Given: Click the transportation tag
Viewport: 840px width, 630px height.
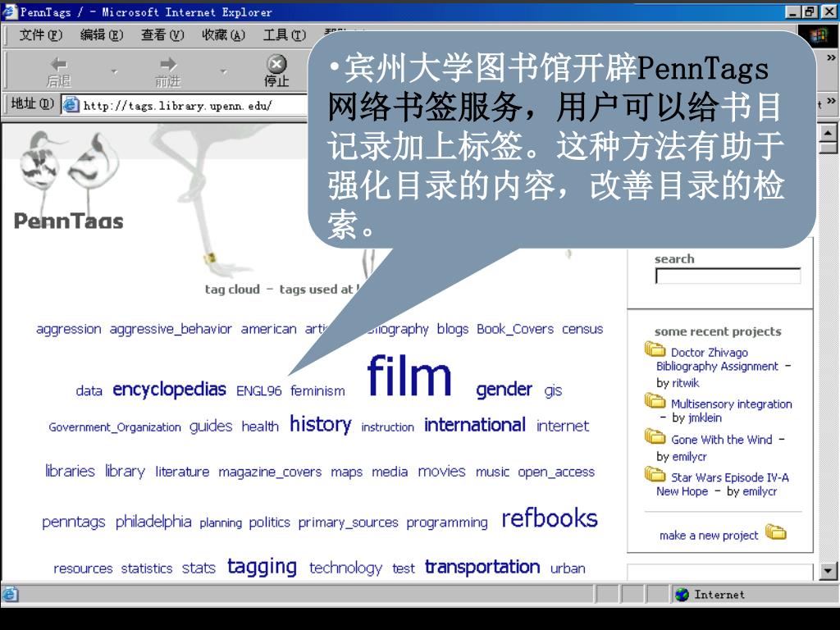Looking at the screenshot, I should click(x=482, y=567).
